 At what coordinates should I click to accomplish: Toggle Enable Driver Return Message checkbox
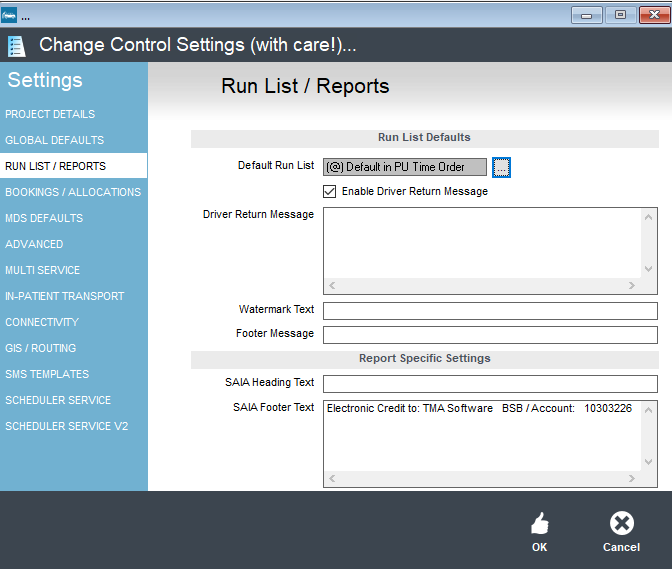(329, 191)
